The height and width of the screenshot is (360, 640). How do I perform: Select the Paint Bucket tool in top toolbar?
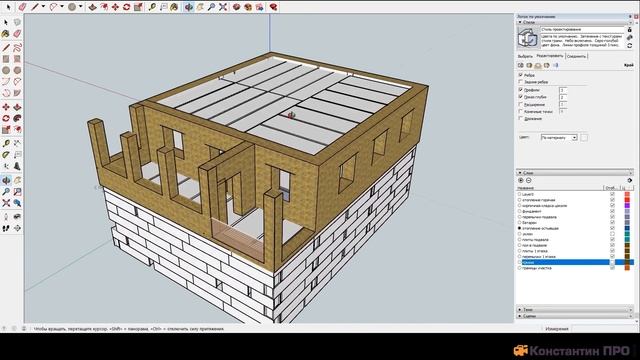point(174,7)
